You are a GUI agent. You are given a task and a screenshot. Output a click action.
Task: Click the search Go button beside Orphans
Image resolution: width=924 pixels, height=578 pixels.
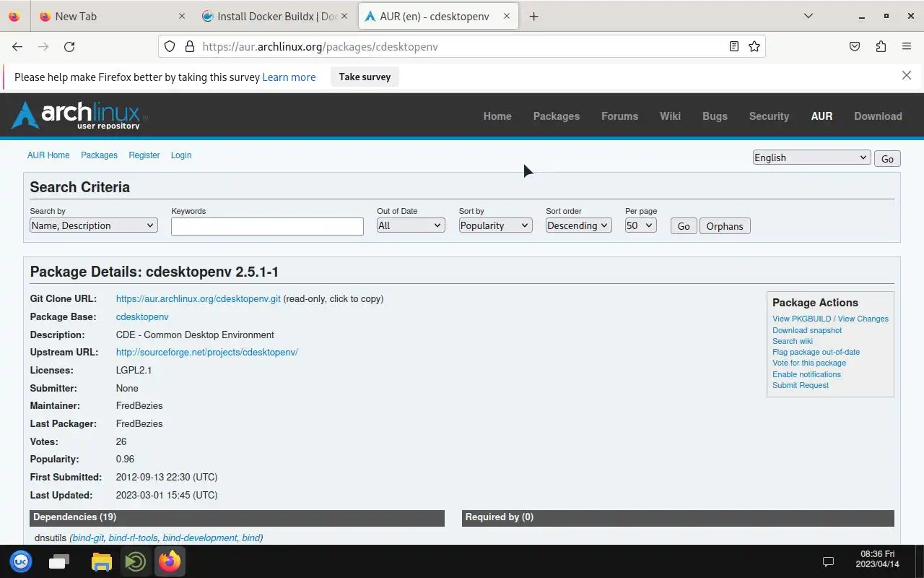684,226
